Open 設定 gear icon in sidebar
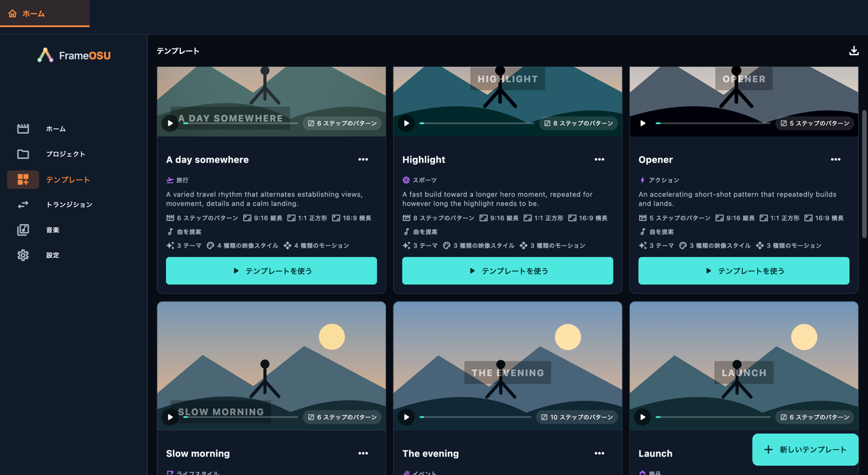 click(x=23, y=255)
